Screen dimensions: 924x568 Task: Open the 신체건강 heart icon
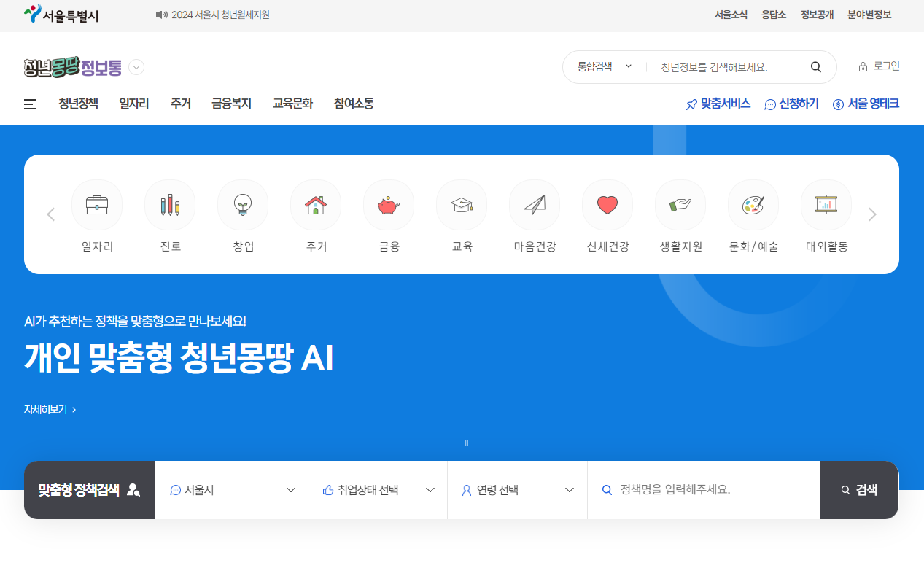click(x=607, y=205)
